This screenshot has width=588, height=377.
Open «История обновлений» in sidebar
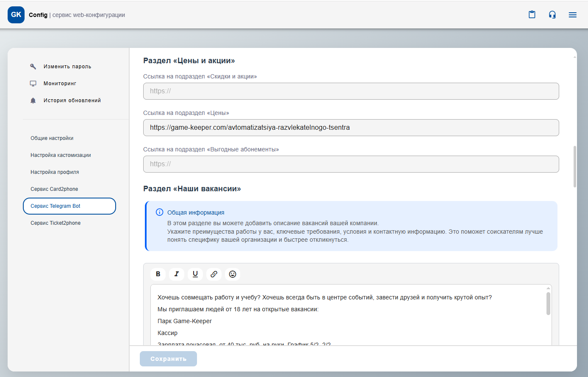tap(72, 101)
